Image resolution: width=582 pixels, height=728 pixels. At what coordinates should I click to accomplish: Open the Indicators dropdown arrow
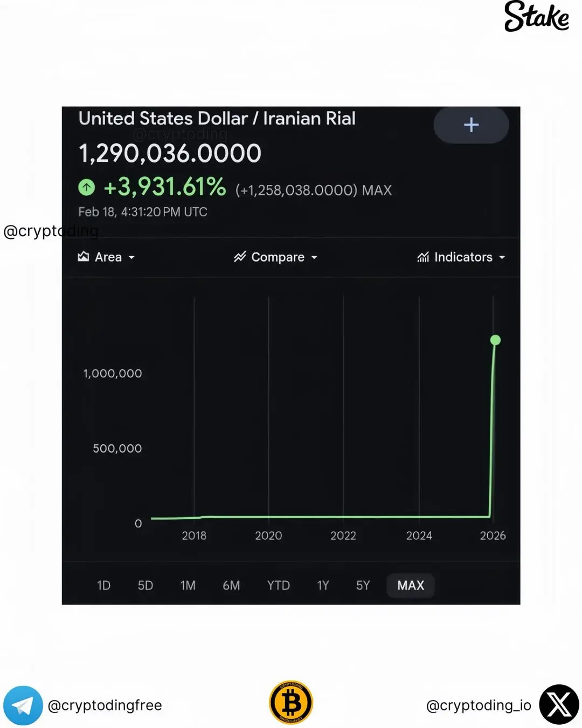tap(502, 258)
